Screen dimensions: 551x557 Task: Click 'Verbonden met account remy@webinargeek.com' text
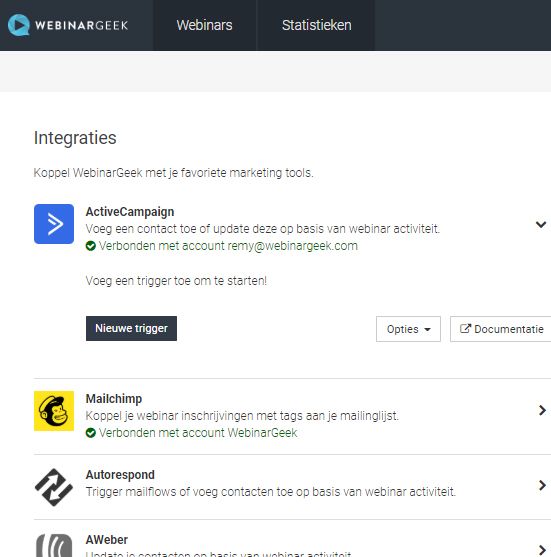228,246
